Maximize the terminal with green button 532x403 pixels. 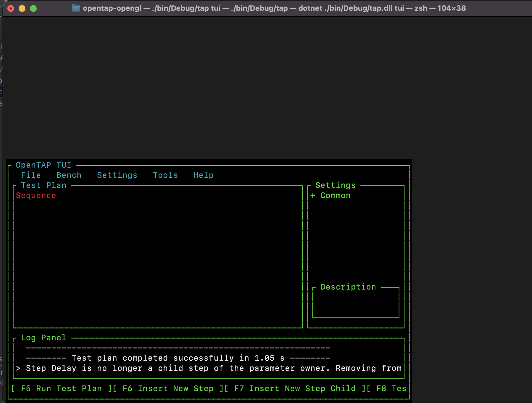pos(33,8)
